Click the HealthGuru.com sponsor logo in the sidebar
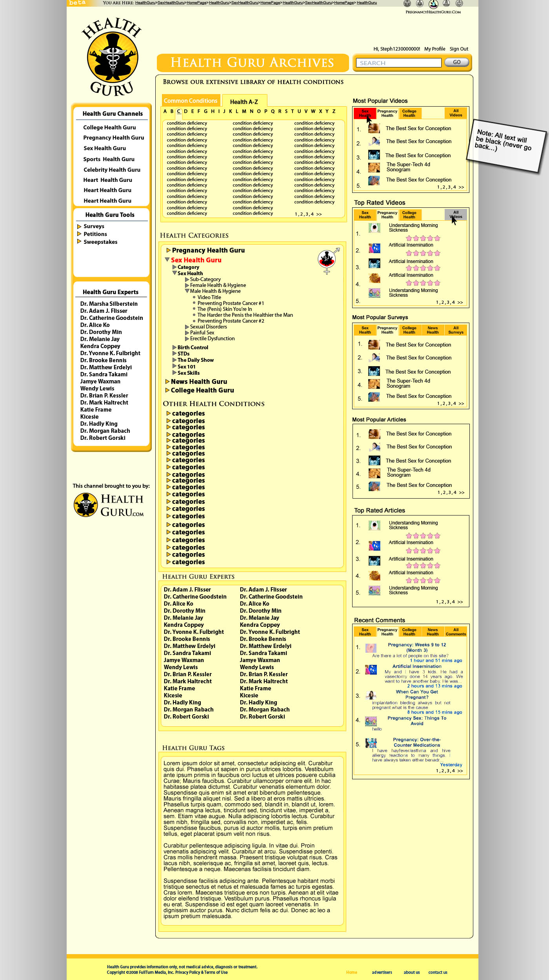 [109, 505]
